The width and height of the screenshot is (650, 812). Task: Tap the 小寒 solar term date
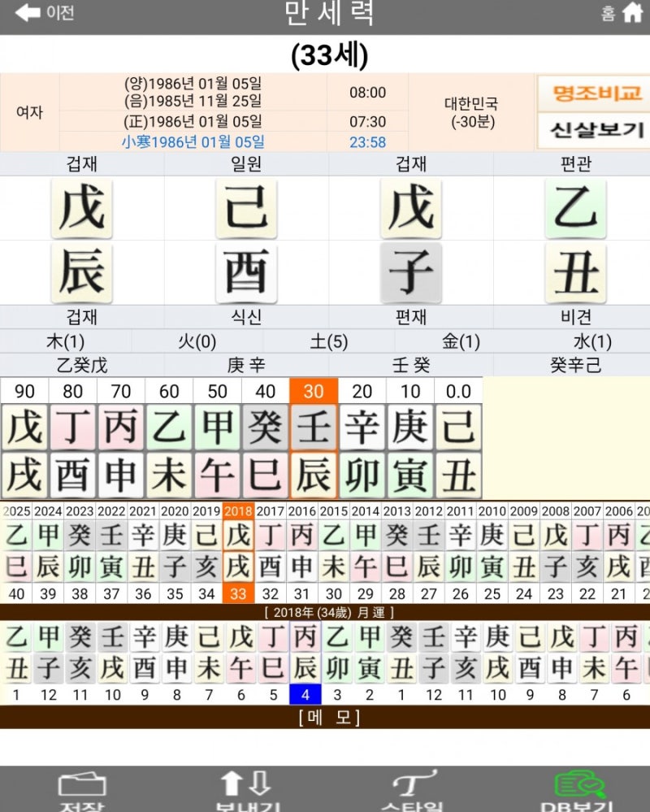coord(193,141)
